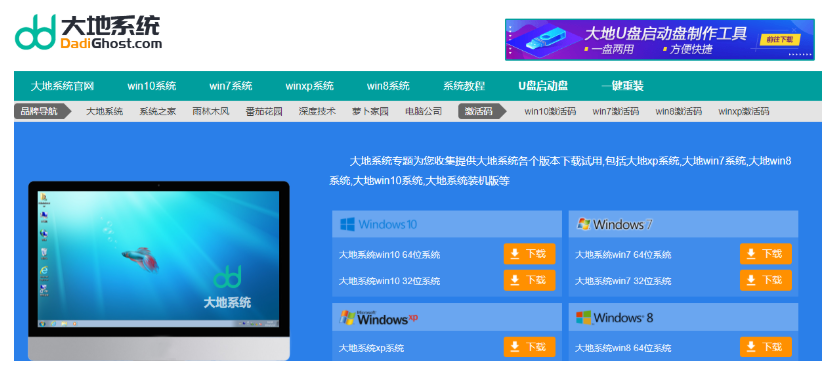Open the 一键重装 nav item
This screenshot has width=839, height=373.
pyautogui.click(x=622, y=86)
